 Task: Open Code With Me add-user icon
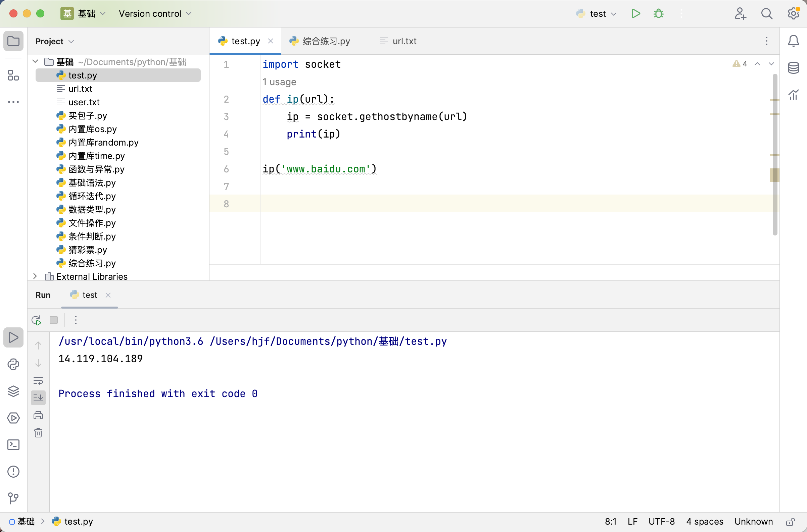click(x=740, y=13)
